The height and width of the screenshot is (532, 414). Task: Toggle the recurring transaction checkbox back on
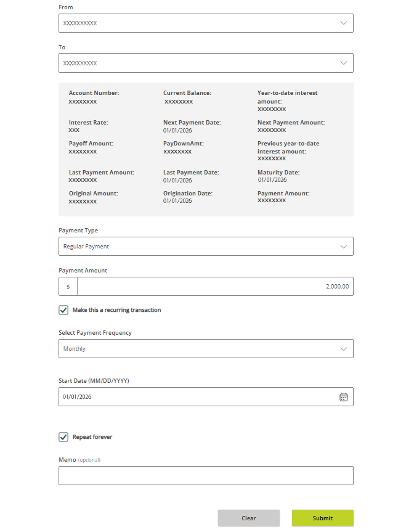(63, 309)
